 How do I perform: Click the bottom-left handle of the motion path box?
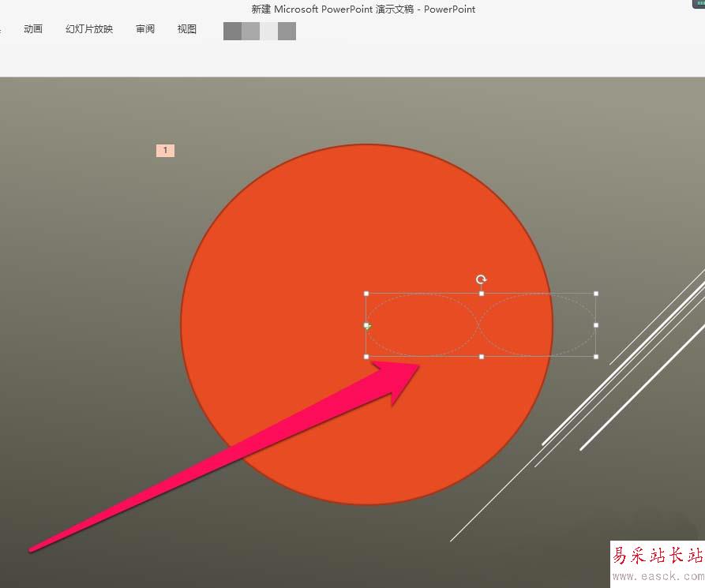(x=366, y=357)
